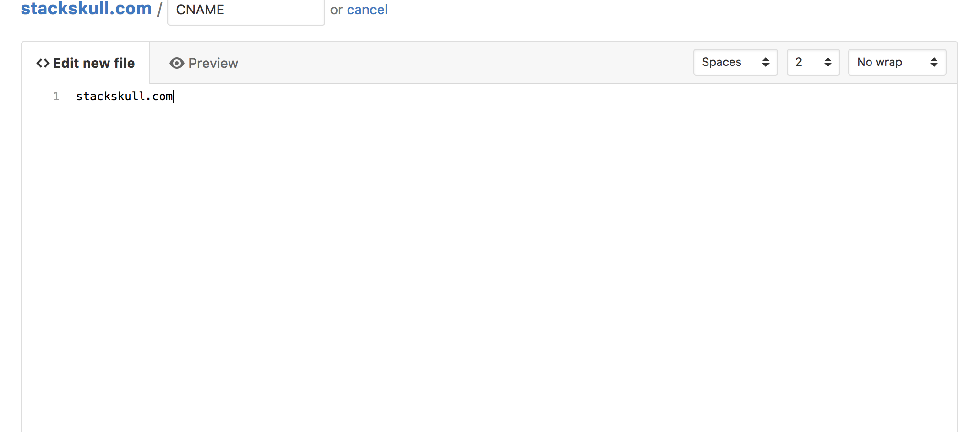Click the up-down arrows on Spaces selector
Viewport: 980px width, 432px height.
point(766,62)
